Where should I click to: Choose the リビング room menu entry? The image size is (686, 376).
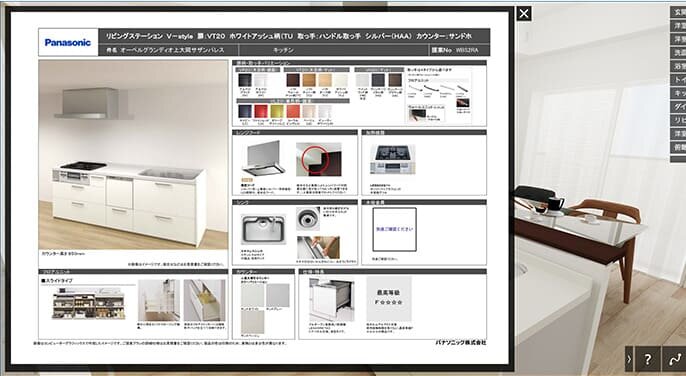[678, 120]
